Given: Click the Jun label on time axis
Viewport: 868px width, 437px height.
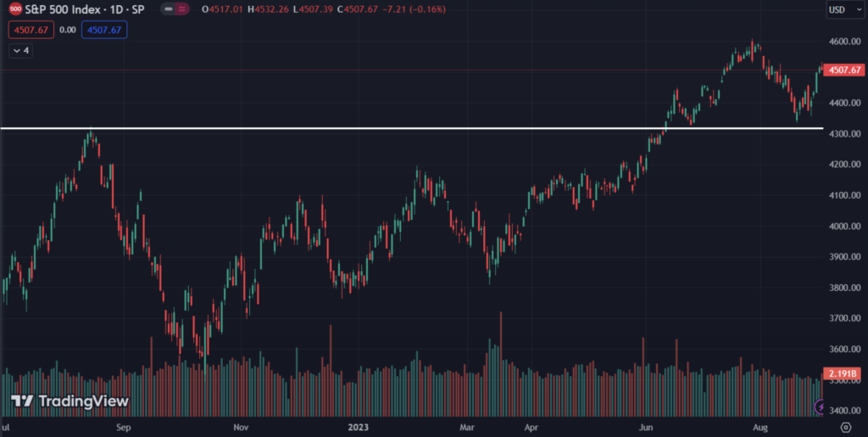Looking at the screenshot, I should 645,428.
